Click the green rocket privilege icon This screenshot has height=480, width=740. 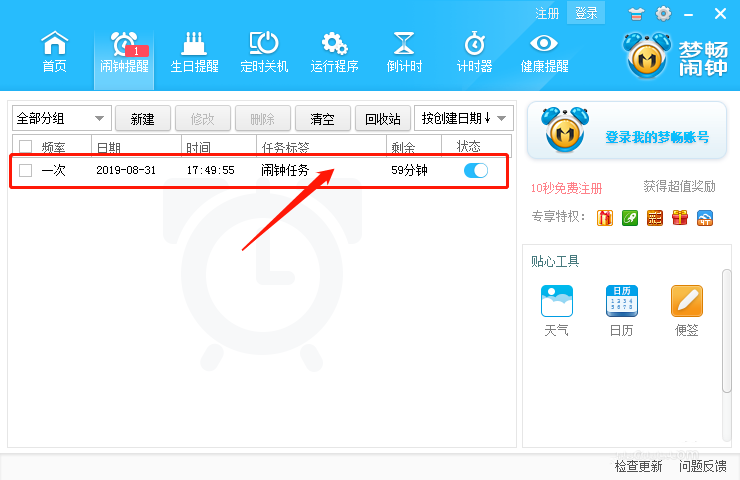pos(630,218)
